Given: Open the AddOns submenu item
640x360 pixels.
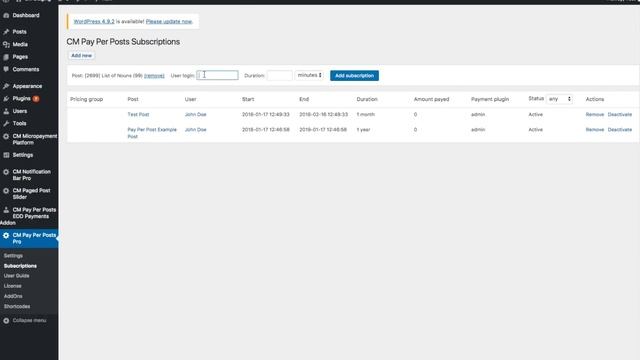Looking at the screenshot, I should (13, 296).
